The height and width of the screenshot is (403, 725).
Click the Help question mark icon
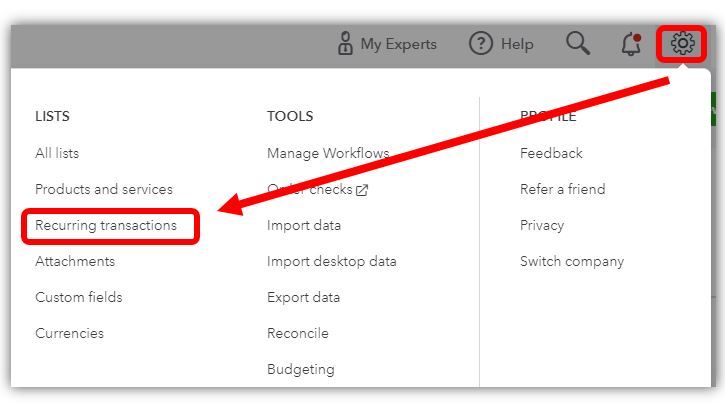coord(481,44)
